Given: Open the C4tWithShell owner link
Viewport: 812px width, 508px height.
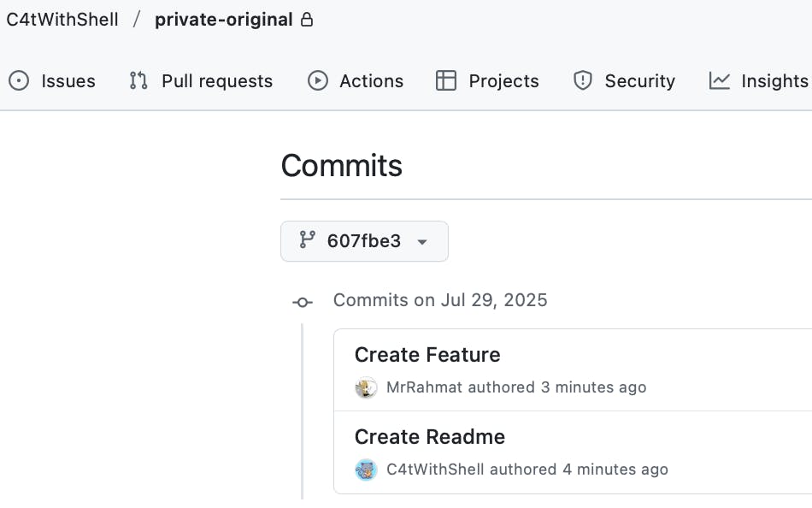Looking at the screenshot, I should coord(62,20).
